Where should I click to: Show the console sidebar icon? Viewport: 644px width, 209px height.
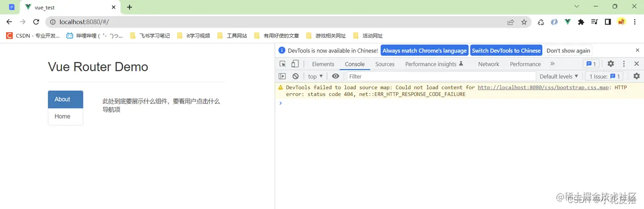click(282, 76)
